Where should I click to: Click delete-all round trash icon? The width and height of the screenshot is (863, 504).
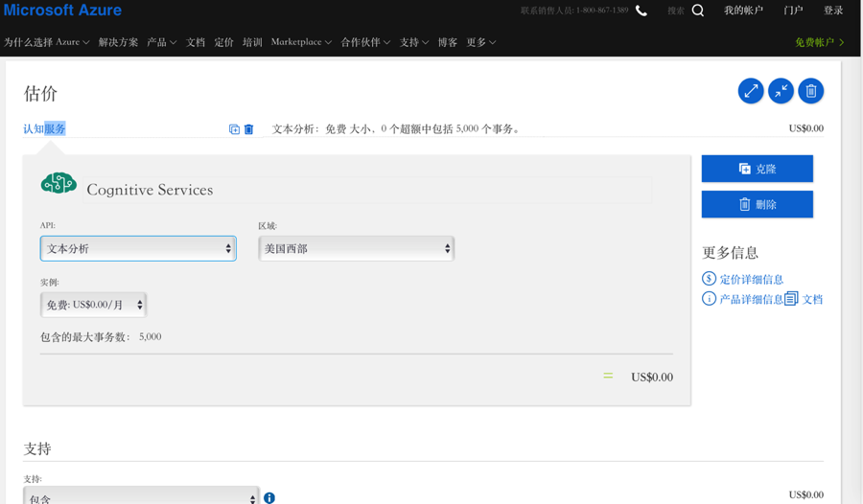point(811,91)
